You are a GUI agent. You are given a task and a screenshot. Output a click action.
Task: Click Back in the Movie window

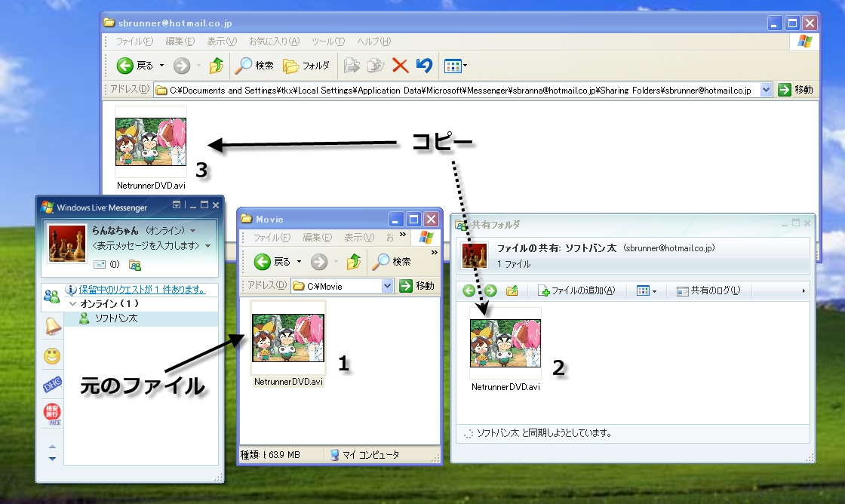[272, 262]
